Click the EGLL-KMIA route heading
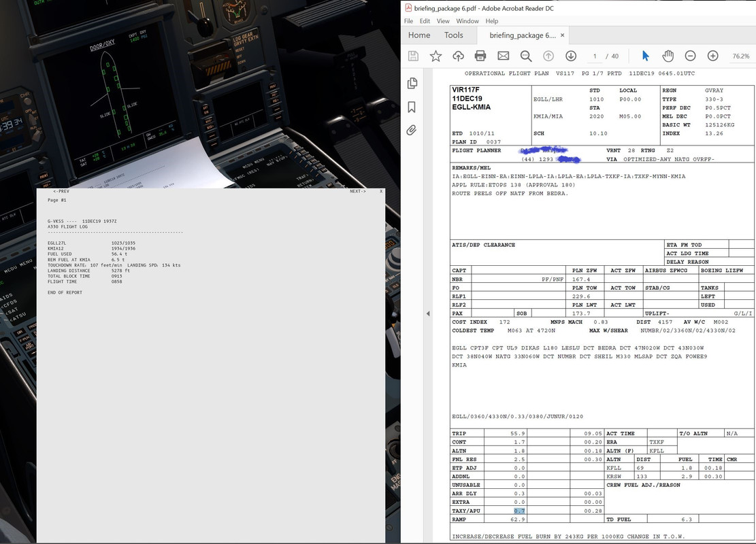This screenshot has height=544, width=756. [471, 107]
